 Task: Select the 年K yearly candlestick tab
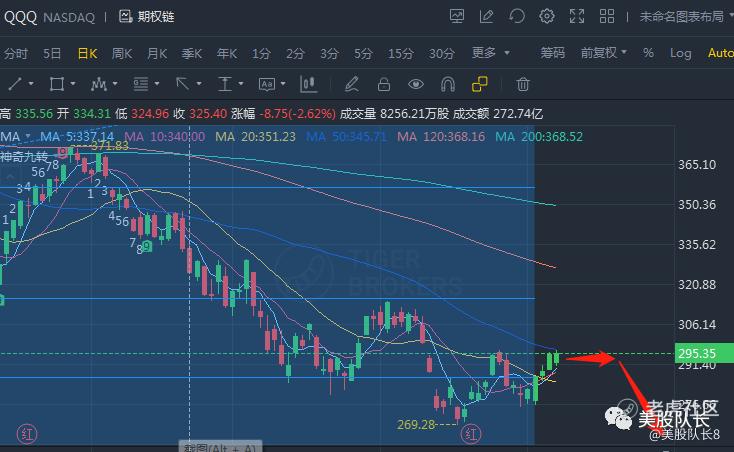227,53
